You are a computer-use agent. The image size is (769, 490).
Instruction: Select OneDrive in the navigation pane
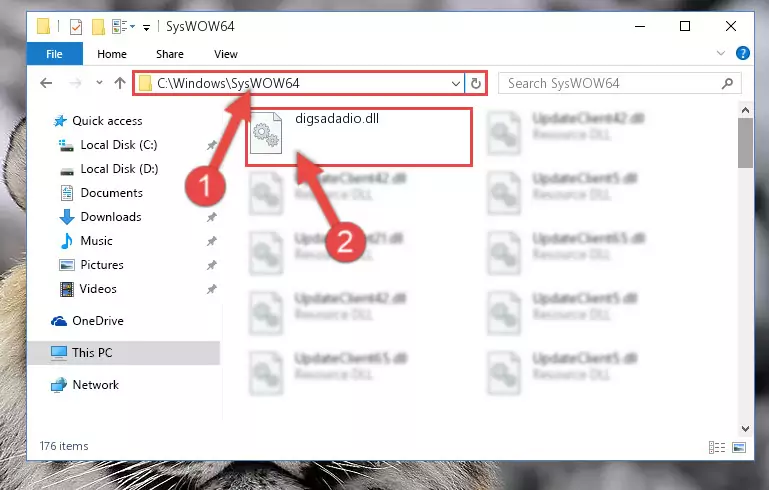[x=98, y=321]
